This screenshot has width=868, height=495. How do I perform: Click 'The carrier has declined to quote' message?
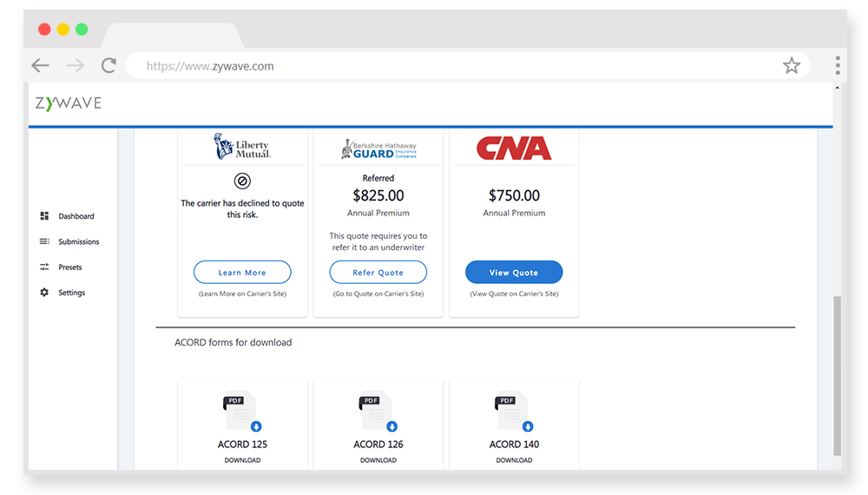(x=242, y=208)
